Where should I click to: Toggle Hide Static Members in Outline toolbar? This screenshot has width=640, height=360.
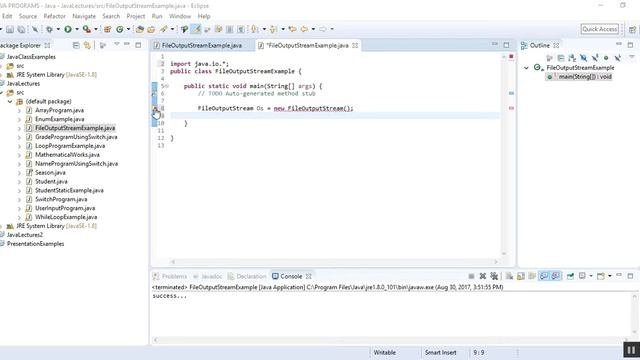click(595, 58)
